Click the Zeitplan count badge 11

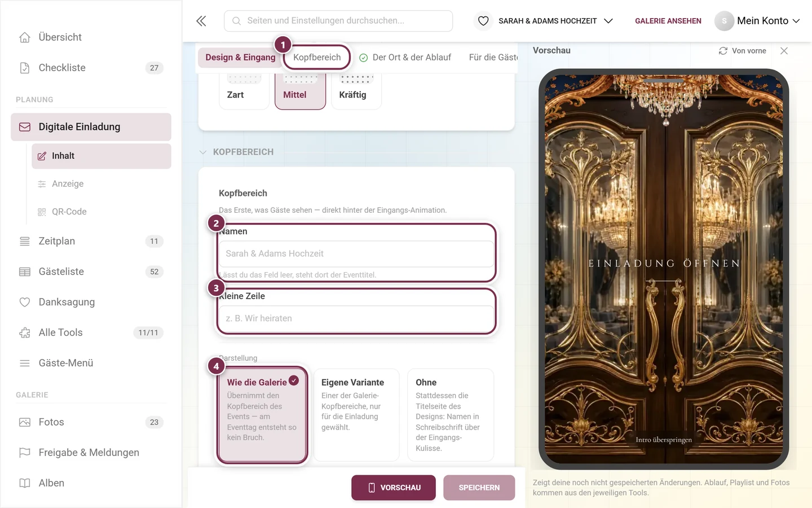(154, 241)
